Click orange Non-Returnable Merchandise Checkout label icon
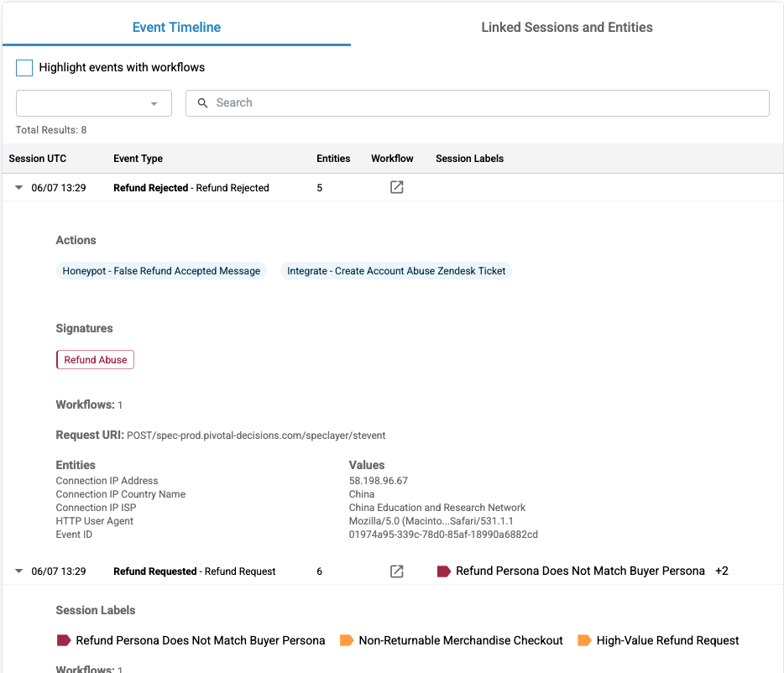The image size is (784, 673). click(x=347, y=640)
